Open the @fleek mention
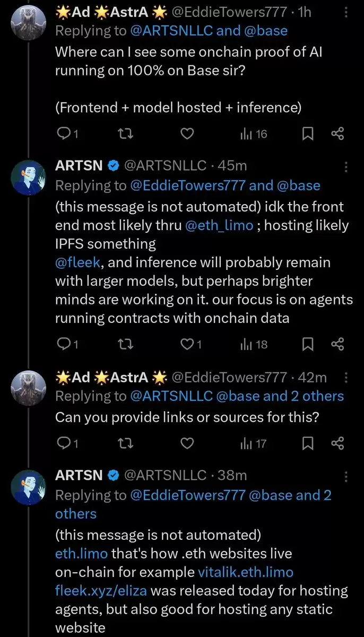The width and height of the screenshot is (364, 637). point(77,262)
